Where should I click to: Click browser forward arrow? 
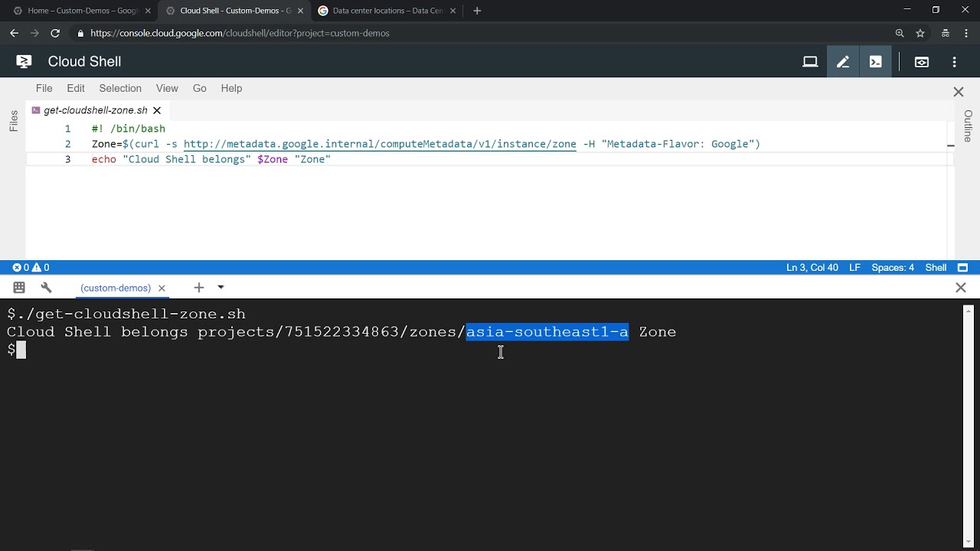pos(34,33)
